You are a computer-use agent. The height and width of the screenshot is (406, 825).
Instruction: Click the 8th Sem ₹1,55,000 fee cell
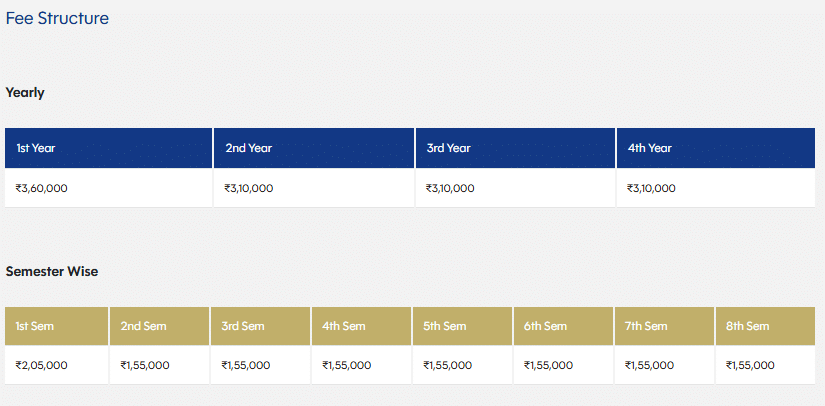coord(750,365)
